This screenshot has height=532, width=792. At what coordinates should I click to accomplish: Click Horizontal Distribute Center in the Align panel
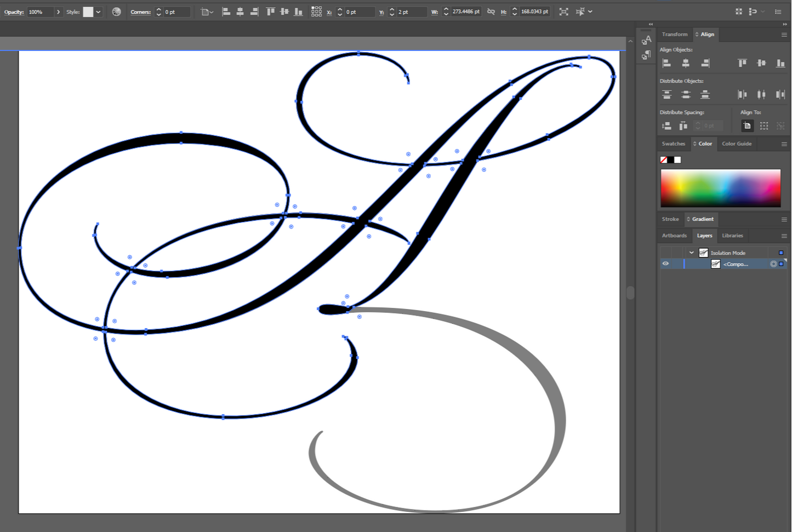(x=761, y=94)
